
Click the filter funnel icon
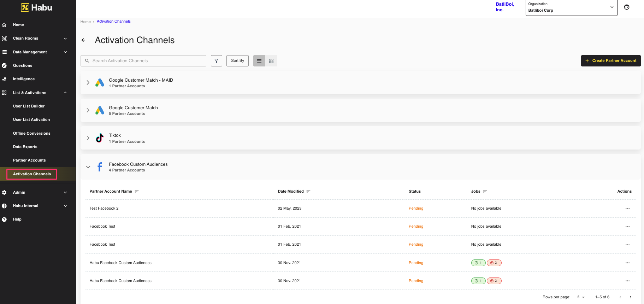pyautogui.click(x=216, y=61)
